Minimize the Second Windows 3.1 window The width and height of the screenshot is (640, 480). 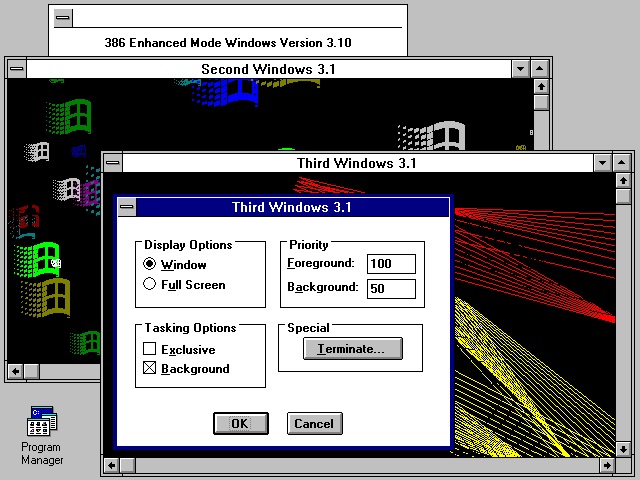pyautogui.click(x=520, y=69)
